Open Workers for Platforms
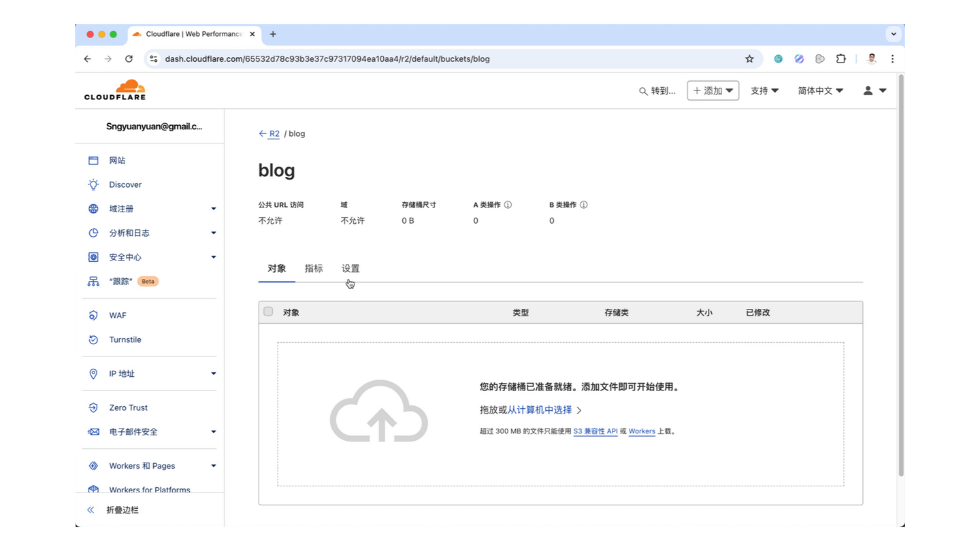Screen dimensions: 980x551 [x=150, y=489]
